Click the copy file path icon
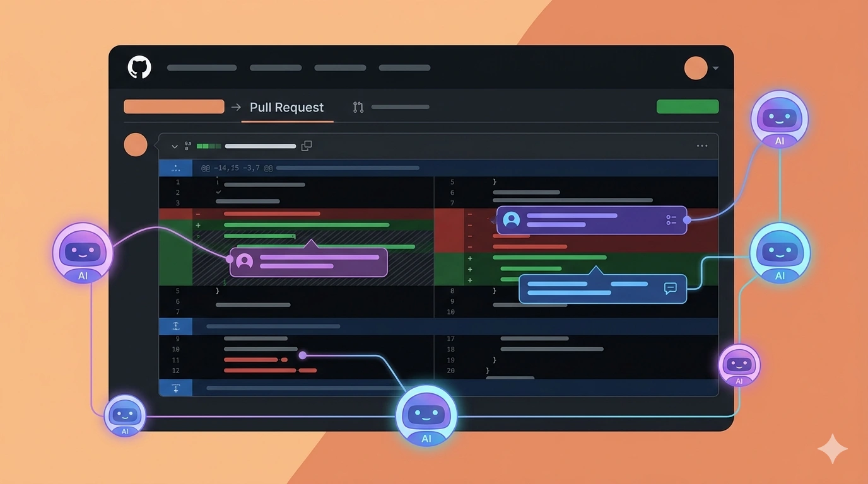Screen dimensions: 868x484 tap(307, 146)
